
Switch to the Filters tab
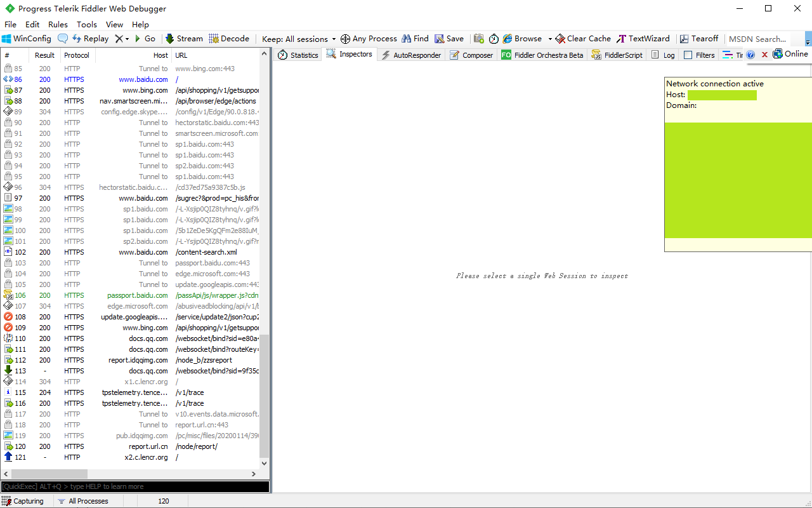[699, 55]
